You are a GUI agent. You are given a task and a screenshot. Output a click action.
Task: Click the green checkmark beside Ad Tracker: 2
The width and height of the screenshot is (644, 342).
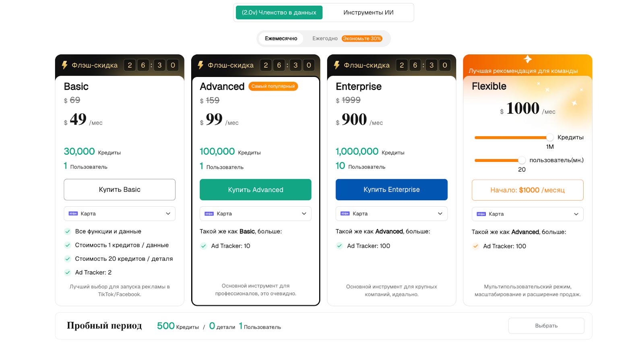(x=68, y=272)
